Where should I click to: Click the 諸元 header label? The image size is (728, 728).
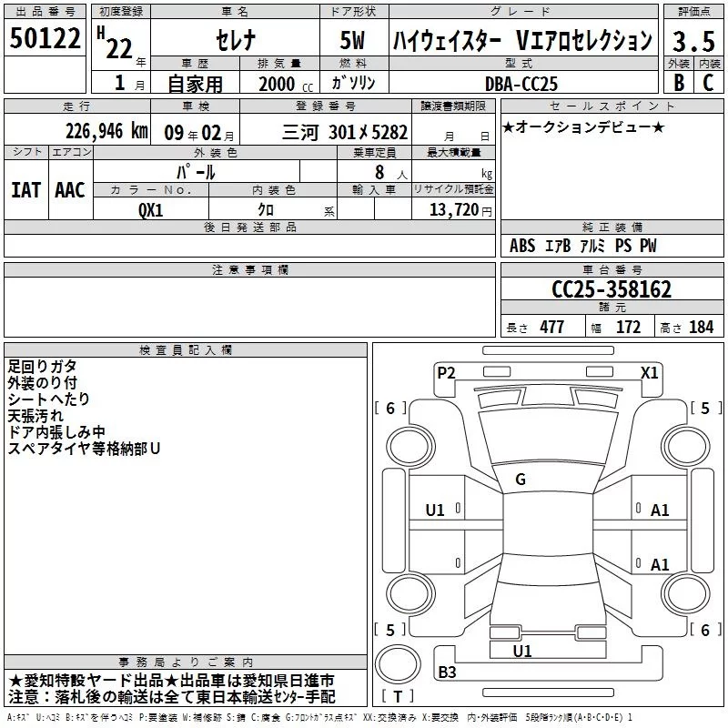pyautogui.click(x=612, y=308)
